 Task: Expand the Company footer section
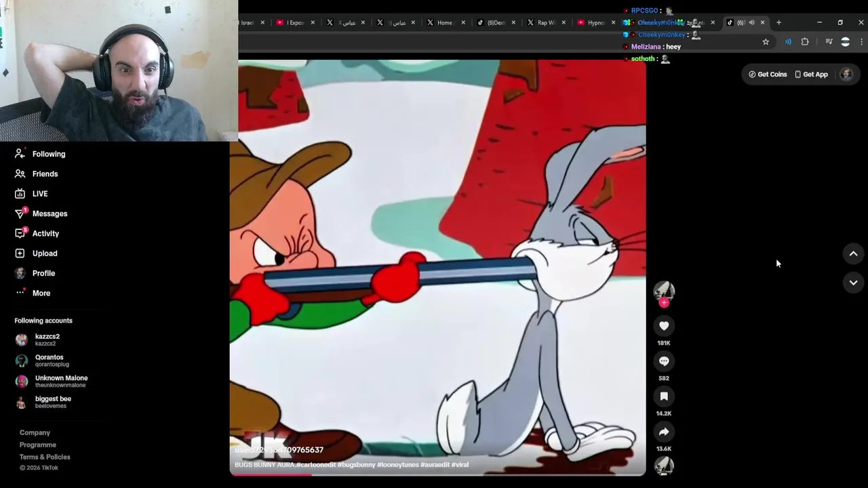pos(35,432)
